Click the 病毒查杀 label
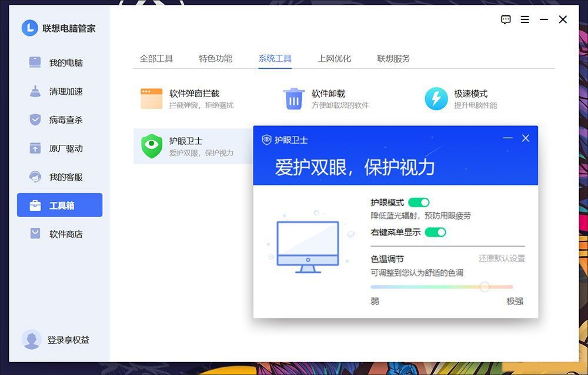This screenshot has width=588, height=375. (66, 120)
